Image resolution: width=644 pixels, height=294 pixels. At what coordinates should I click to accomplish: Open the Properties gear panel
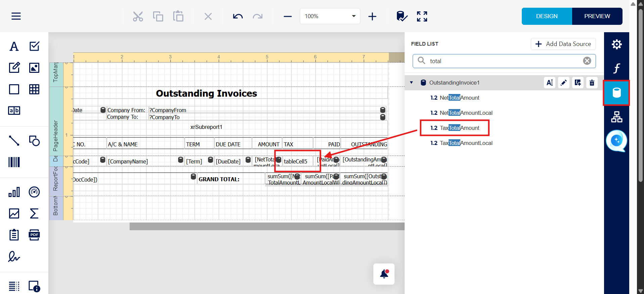(x=616, y=44)
